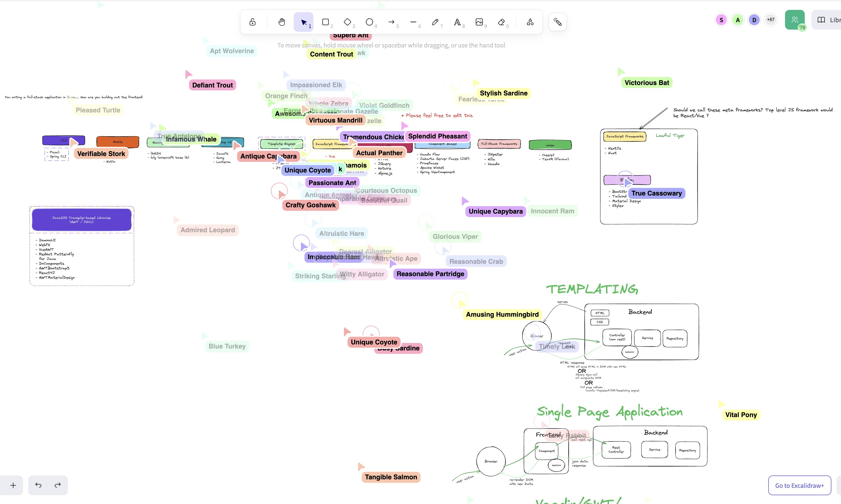Viewport: 841px width, 504px height.
Task: Open the extra shapes tools menu
Action: (x=530, y=22)
